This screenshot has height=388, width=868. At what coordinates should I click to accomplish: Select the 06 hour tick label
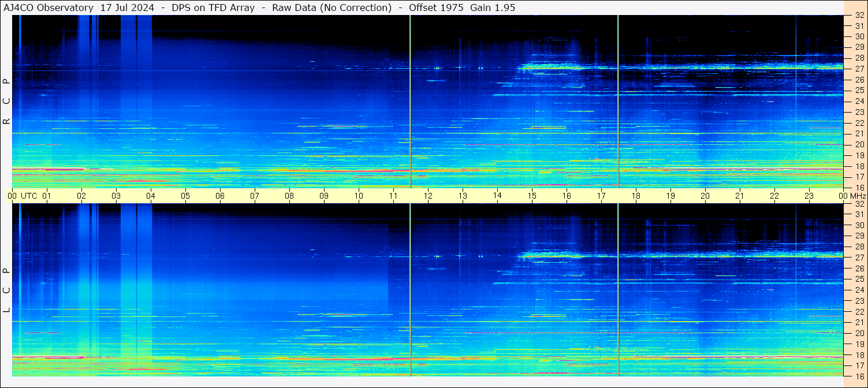point(220,196)
